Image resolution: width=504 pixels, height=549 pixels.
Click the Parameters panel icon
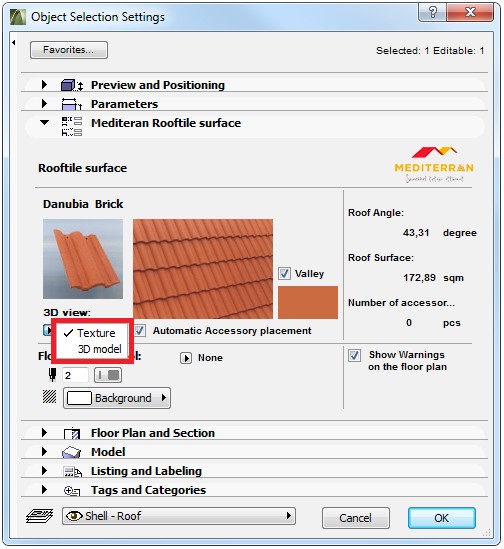click(71, 104)
